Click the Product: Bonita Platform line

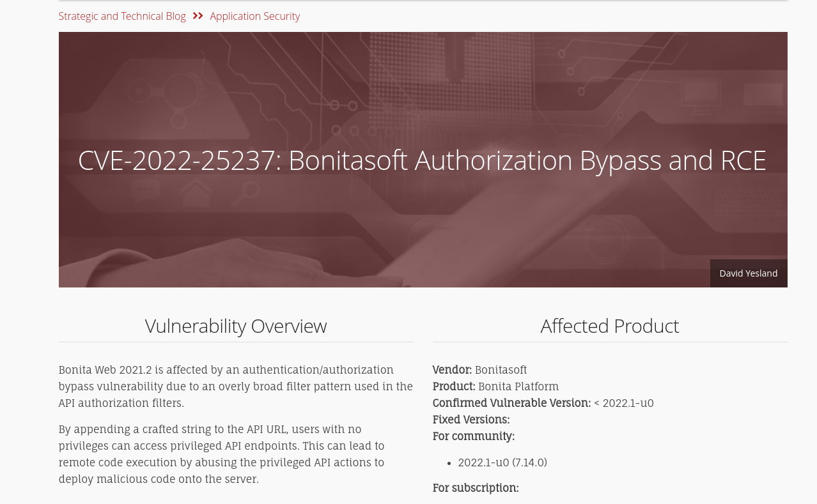(x=495, y=386)
